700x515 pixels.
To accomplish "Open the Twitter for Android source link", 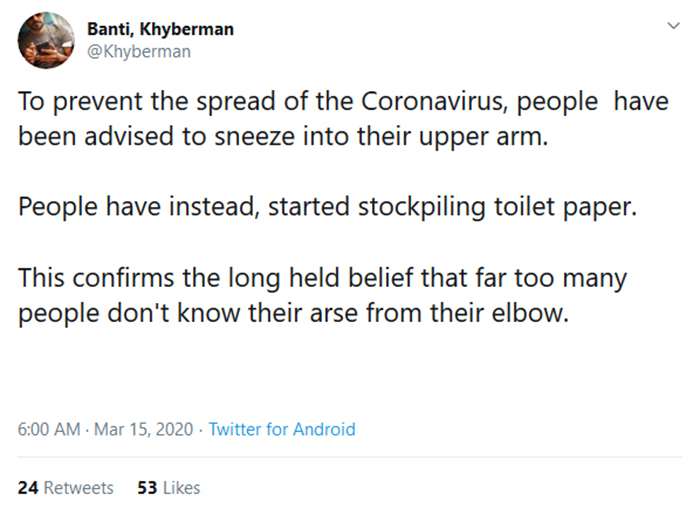I will (x=282, y=429).
